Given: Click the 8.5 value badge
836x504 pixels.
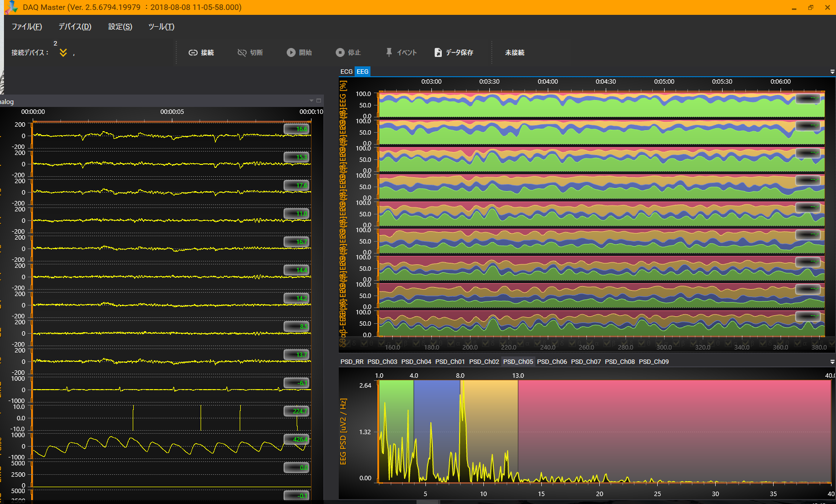Looking at the screenshot, I should (x=297, y=327).
